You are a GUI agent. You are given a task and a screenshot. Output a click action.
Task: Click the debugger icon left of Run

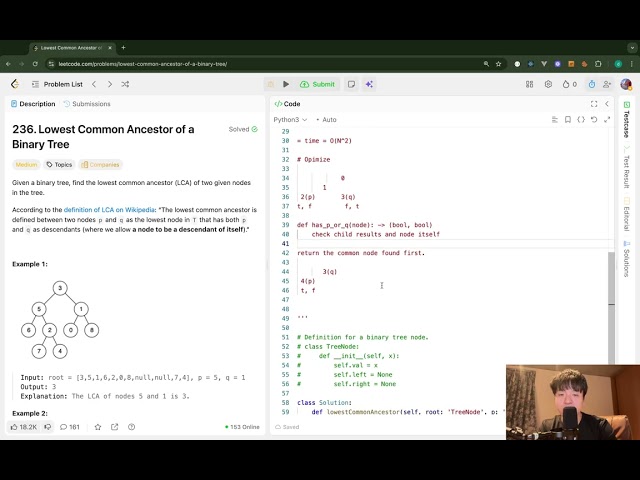pyautogui.click(x=270, y=84)
